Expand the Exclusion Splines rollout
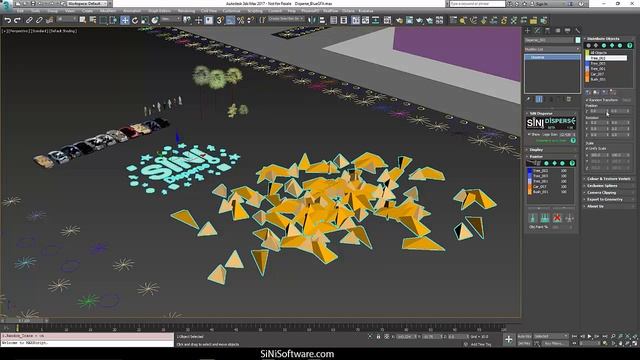 pos(609,186)
